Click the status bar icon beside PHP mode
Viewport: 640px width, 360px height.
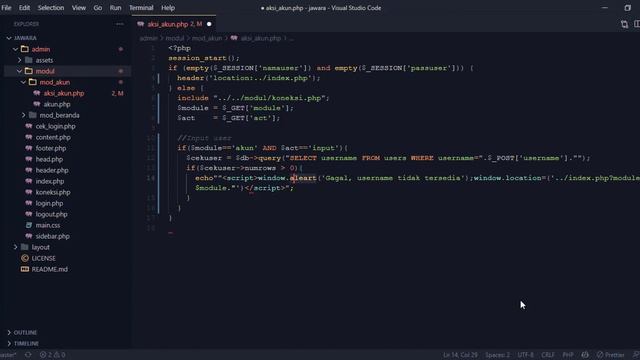pyautogui.click(x=585, y=355)
